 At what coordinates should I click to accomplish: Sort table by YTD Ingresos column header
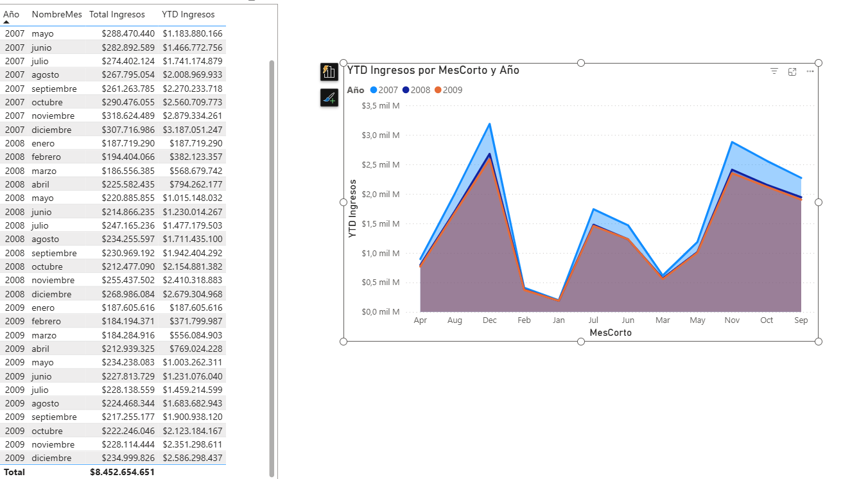188,14
